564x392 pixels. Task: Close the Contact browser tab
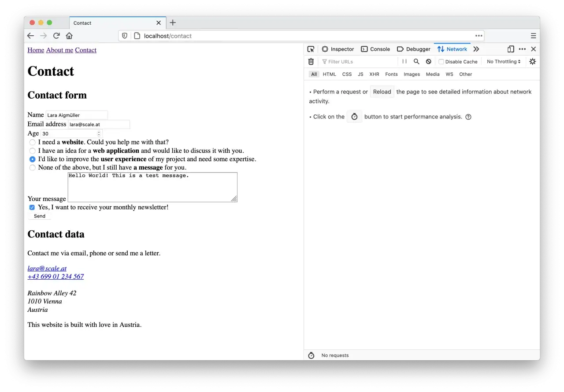coord(159,23)
